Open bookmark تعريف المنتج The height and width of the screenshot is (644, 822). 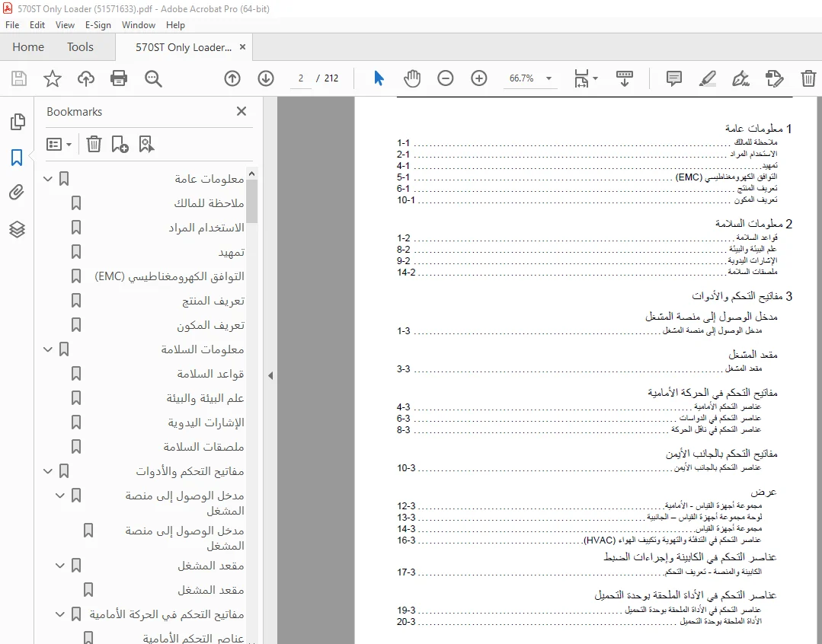pyautogui.click(x=213, y=301)
